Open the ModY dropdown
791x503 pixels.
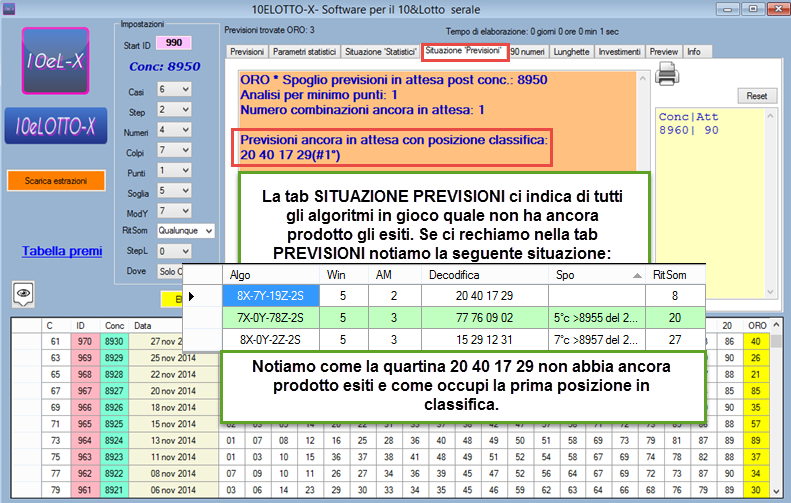click(x=174, y=211)
